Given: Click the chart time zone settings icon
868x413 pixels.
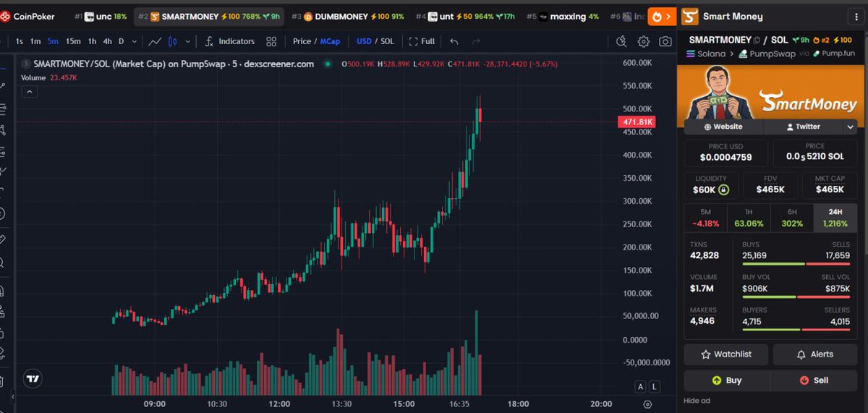Looking at the screenshot, I should pos(647,404).
